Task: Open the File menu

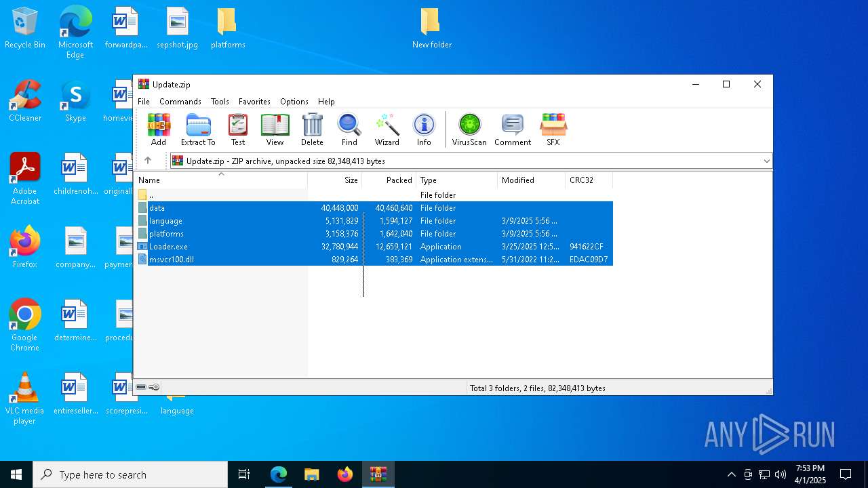Action: (x=144, y=101)
